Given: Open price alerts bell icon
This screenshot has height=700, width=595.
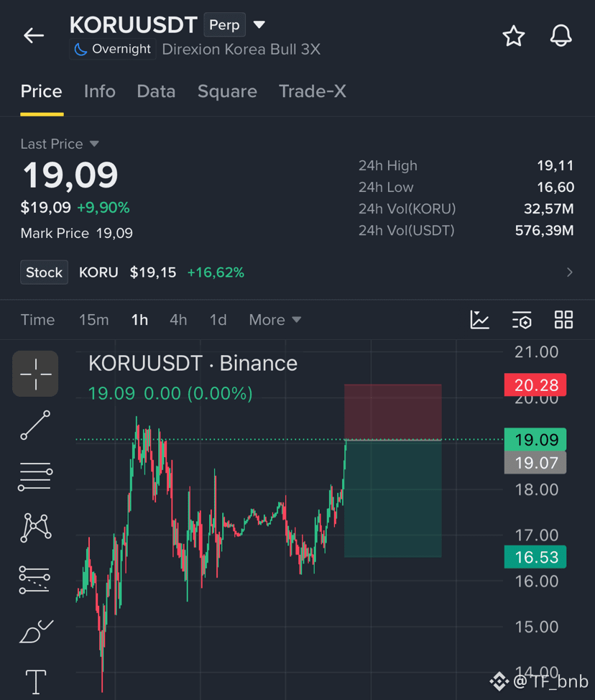Looking at the screenshot, I should click(561, 36).
